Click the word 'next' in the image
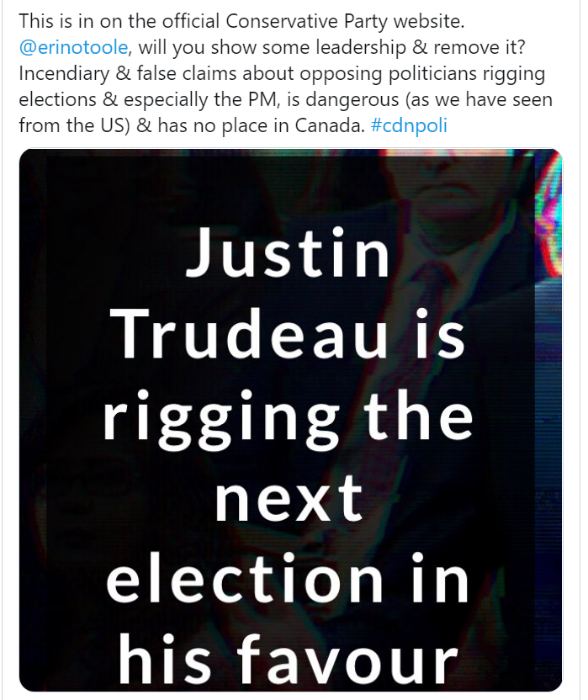The height and width of the screenshot is (700, 588). click(x=289, y=499)
